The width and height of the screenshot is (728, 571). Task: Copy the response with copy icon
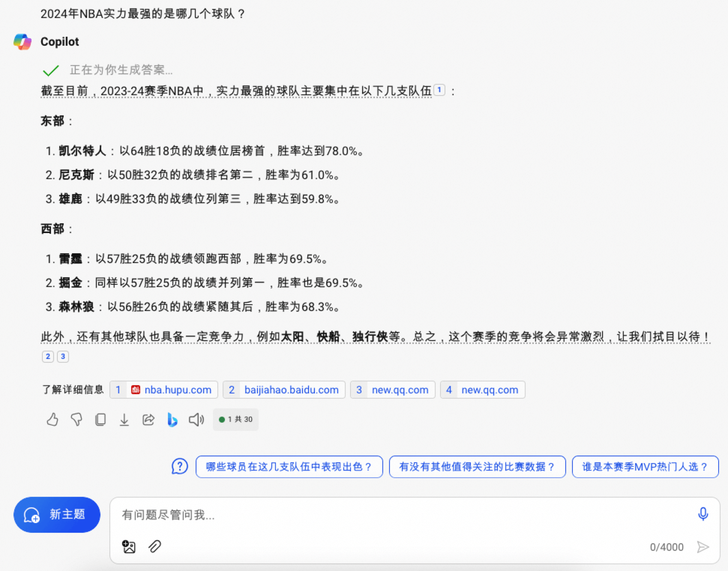click(100, 419)
